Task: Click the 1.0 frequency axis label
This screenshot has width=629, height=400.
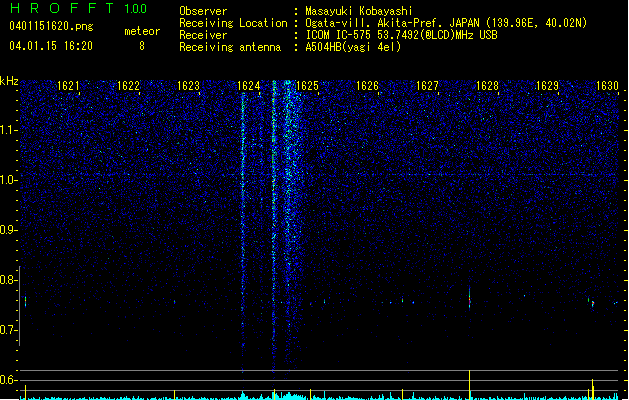Action: tap(8, 180)
